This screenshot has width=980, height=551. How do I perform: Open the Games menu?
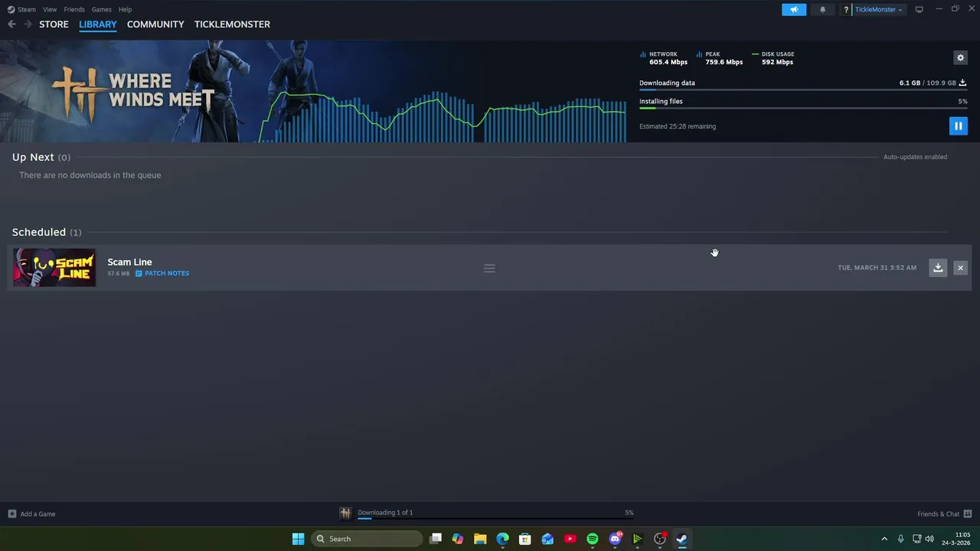click(101, 9)
